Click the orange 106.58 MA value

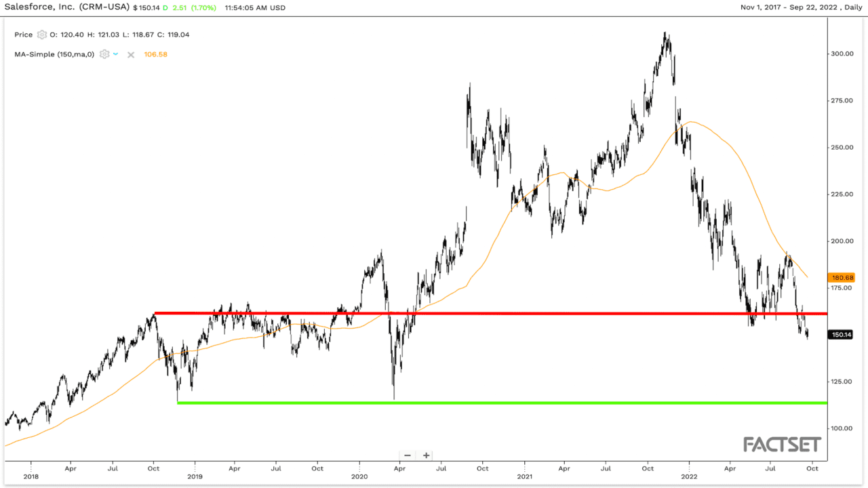click(x=155, y=54)
